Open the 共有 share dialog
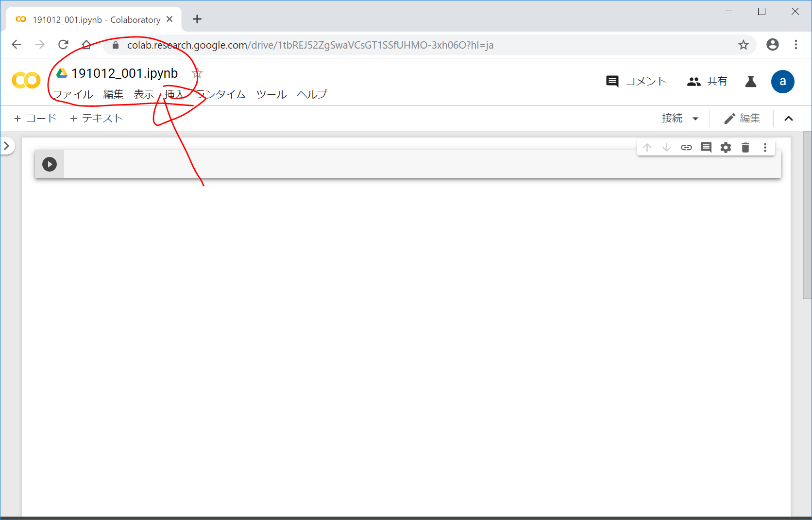This screenshot has height=520, width=812. click(708, 82)
